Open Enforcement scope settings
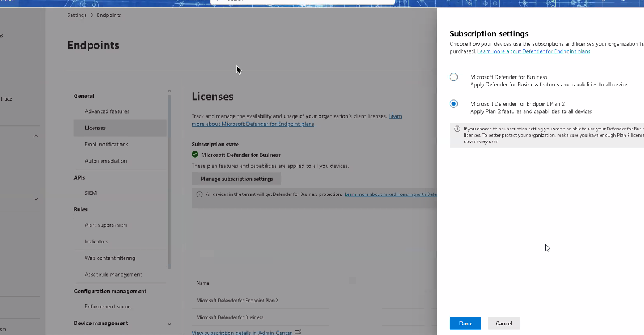This screenshot has height=335, width=644. [x=107, y=307]
